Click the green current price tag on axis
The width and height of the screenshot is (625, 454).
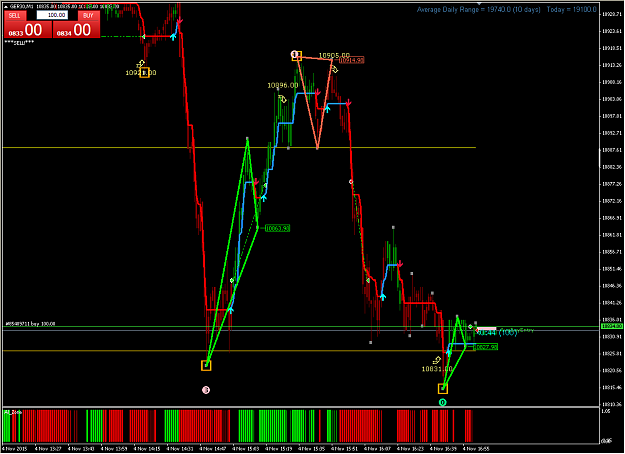pyautogui.click(x=612, y=326)
